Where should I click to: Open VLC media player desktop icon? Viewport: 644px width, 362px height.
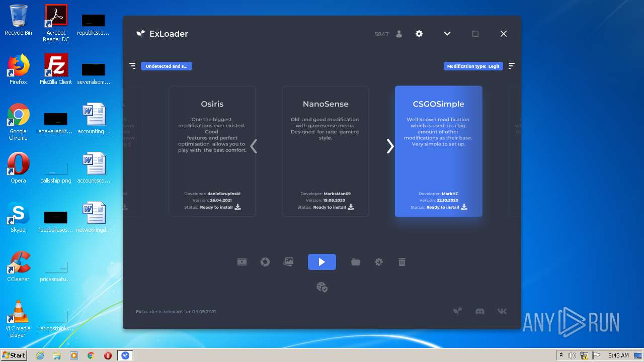[x=18, y=319]
